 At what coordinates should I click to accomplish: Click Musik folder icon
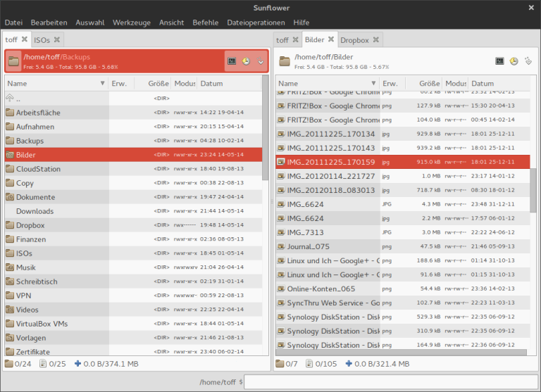point(10,267)
